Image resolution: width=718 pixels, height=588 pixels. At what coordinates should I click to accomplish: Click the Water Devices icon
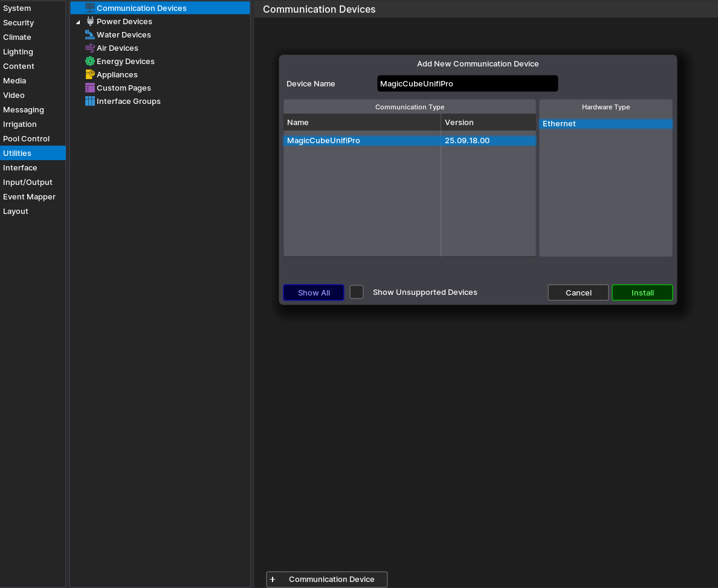[x=90, y=34]
